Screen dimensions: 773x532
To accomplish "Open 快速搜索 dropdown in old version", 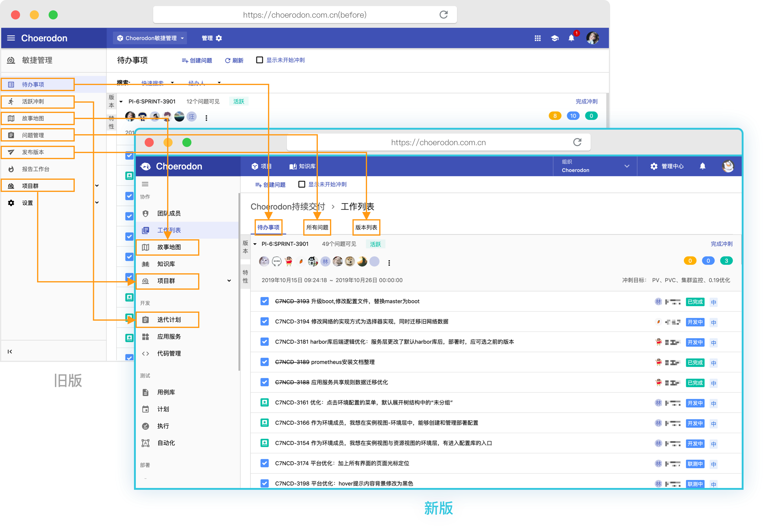I will click(x=157, y=83).
